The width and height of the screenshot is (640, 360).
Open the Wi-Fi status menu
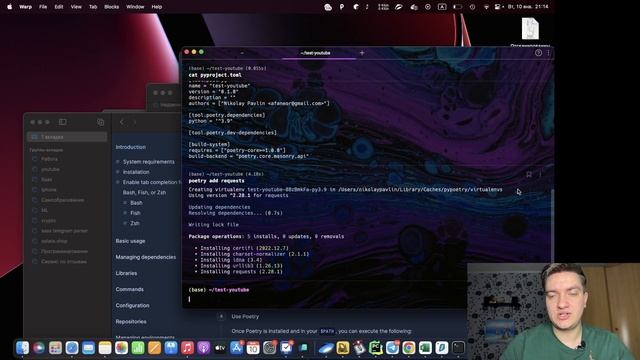point(486,7)
